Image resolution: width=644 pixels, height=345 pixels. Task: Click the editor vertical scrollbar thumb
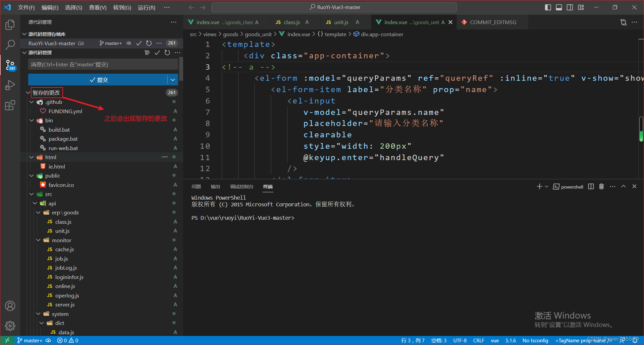click(x=641, y=129)
